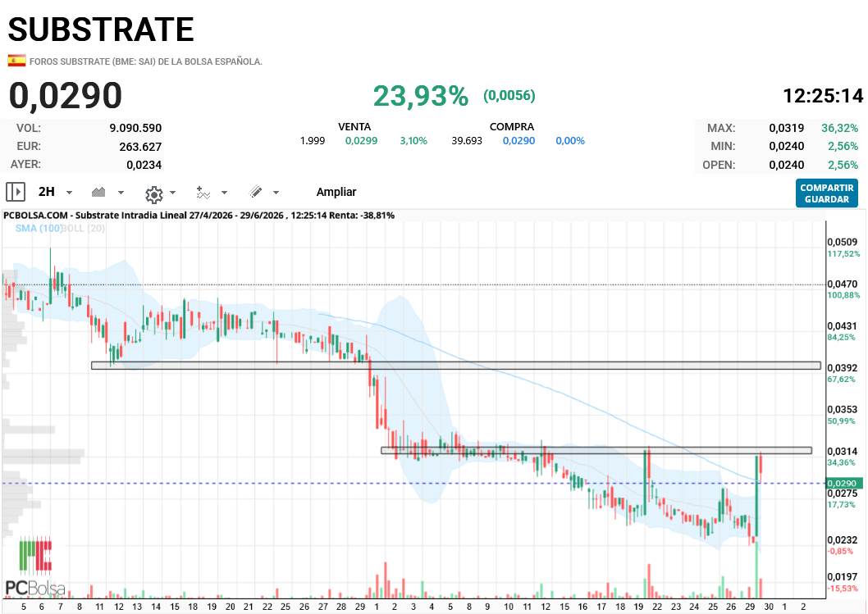Click the SMA (100) indicator label
The width and height of the screenshot is (868, 614).
coord(39,228)
